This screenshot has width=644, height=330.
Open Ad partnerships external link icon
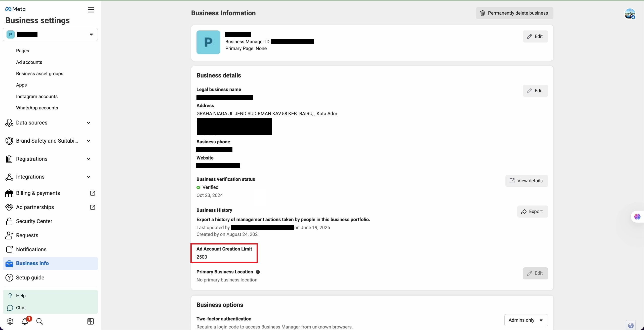point(93,207)
